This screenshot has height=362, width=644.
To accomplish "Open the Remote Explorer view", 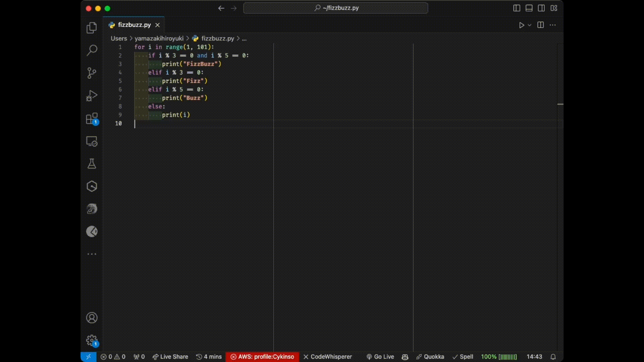I will coord(92,141).
